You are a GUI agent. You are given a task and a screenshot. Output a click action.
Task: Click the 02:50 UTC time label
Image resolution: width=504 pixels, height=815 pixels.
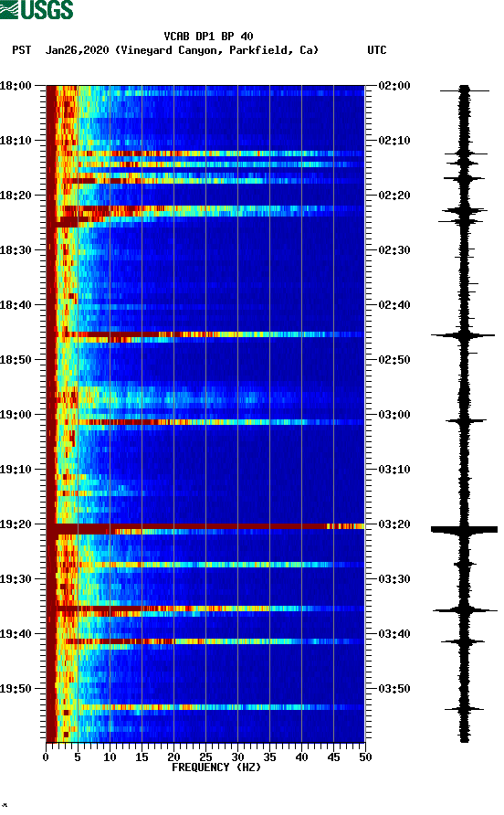tap(394, 360)
